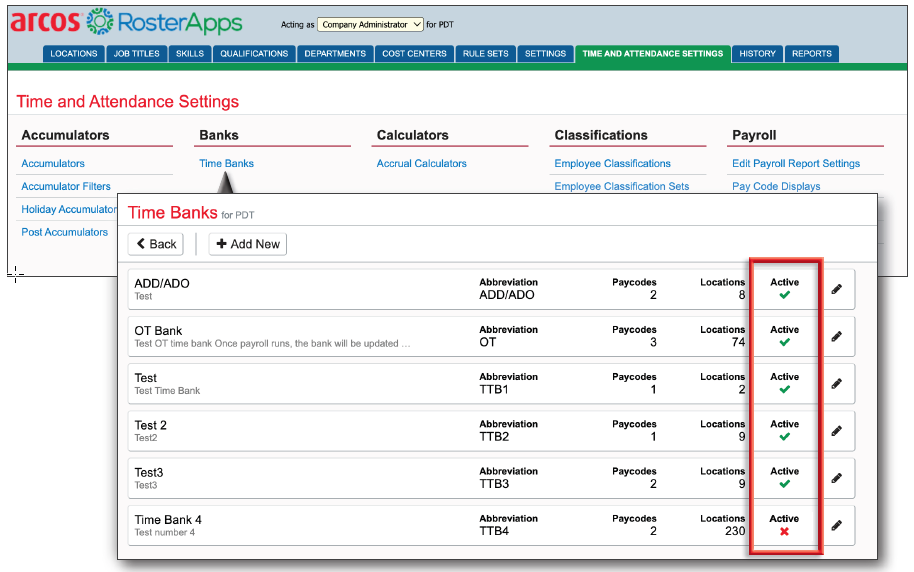Edit the OT Bank pencil icon

836,336
